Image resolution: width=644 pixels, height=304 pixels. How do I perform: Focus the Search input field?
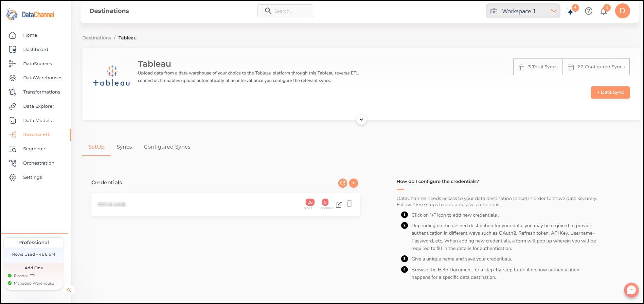pos(285,11)
